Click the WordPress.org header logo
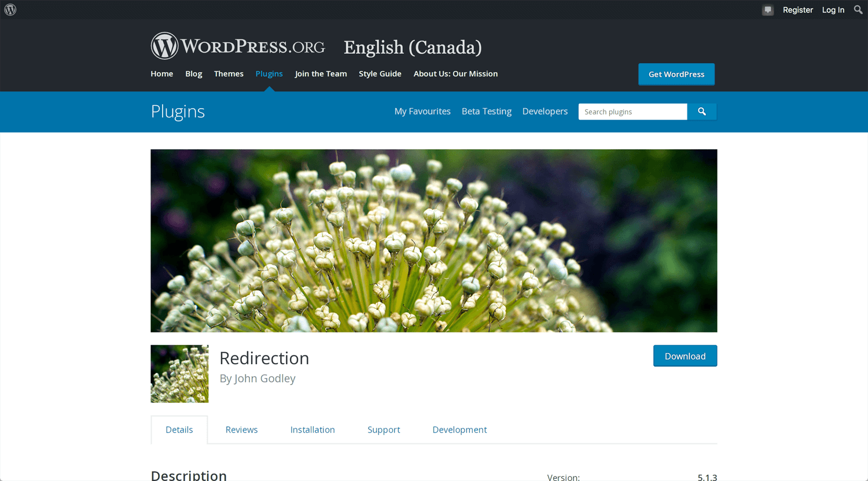868x481 pixels. pos(238,46)
